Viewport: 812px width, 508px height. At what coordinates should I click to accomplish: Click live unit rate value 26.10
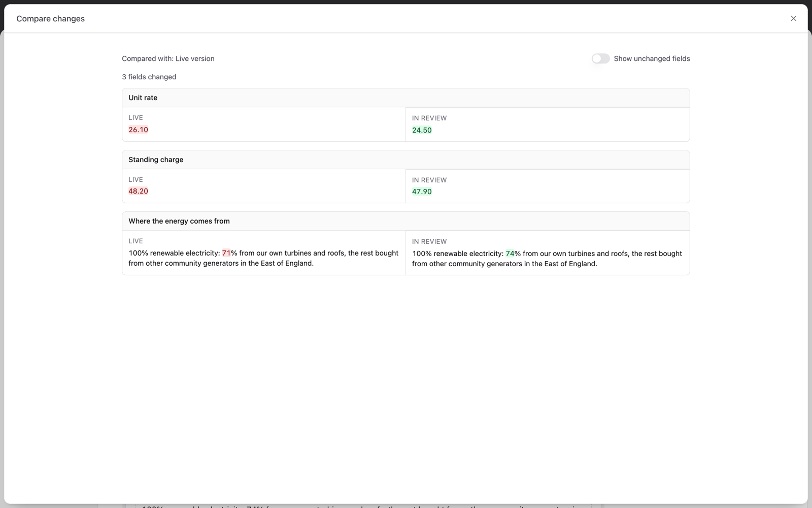tap(138, 130)
